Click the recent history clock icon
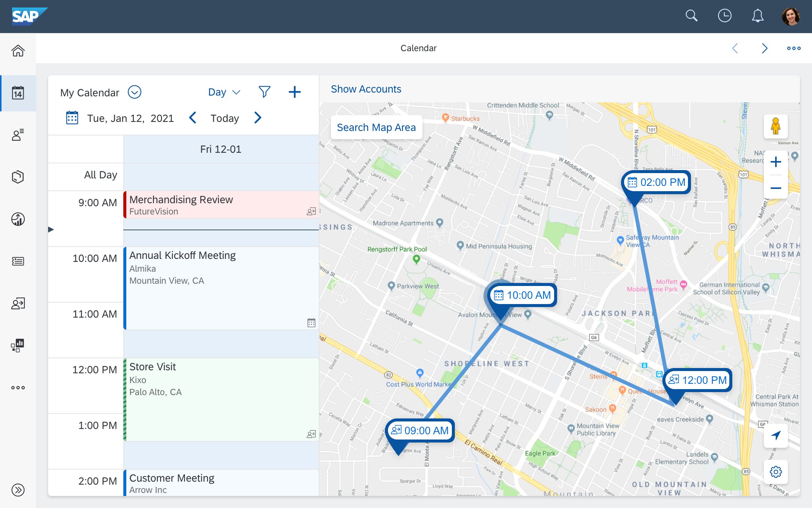Viewport: 812px width, 508px height. (724, 16)
